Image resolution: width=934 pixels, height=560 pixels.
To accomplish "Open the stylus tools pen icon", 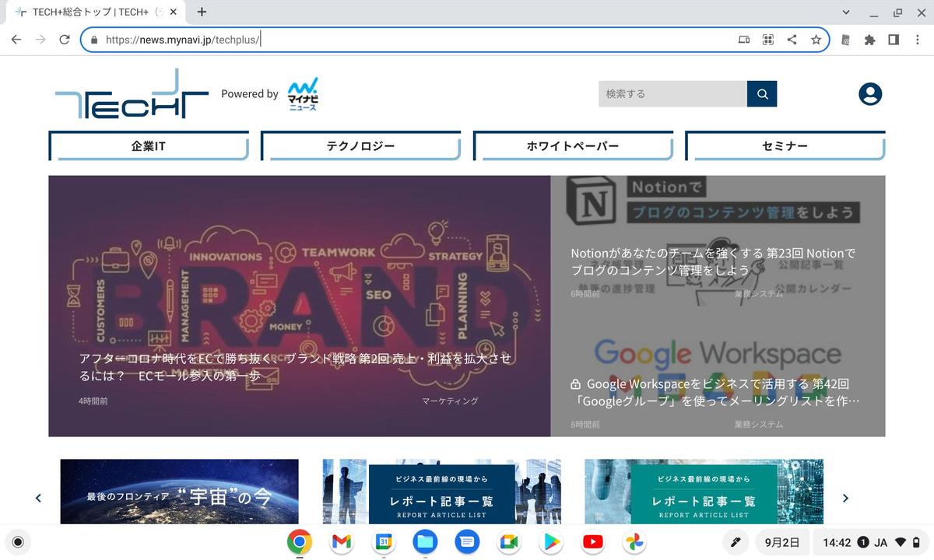I will point(735,542).
